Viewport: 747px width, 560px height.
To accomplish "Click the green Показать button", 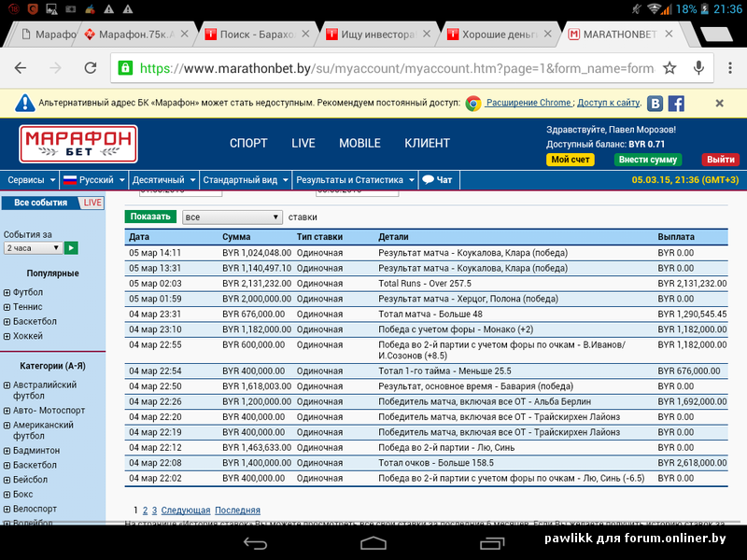I will pos(150,217).
